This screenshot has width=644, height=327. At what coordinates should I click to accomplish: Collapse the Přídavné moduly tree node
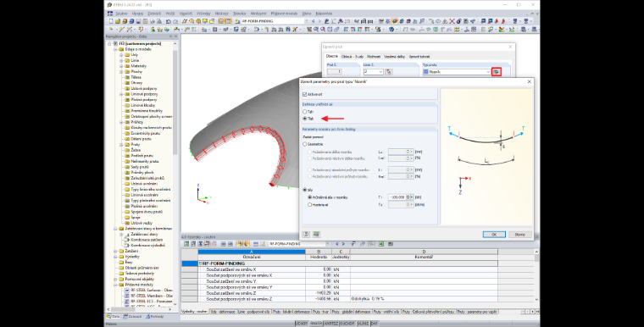coord(115,285)
